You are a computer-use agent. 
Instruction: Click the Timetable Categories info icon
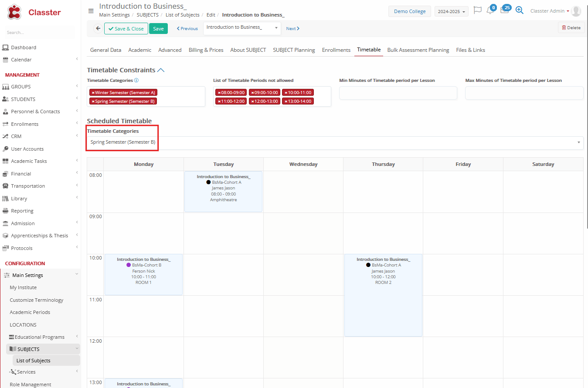(136, 81)
